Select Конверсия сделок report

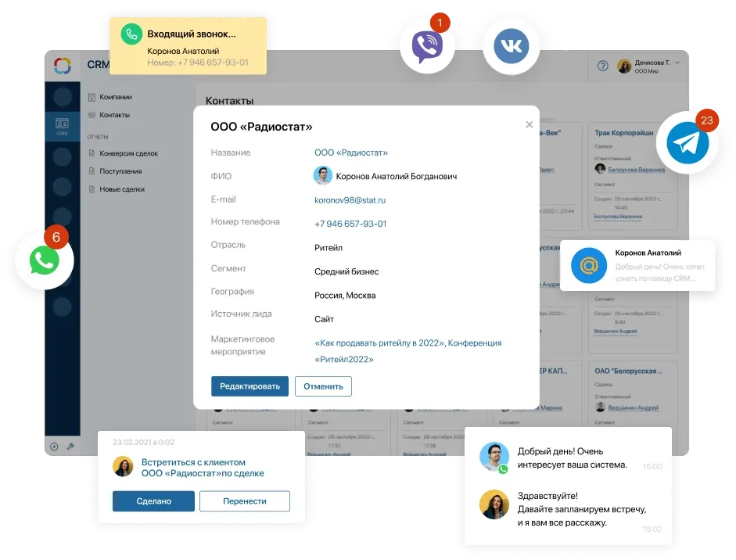[127, 153]
